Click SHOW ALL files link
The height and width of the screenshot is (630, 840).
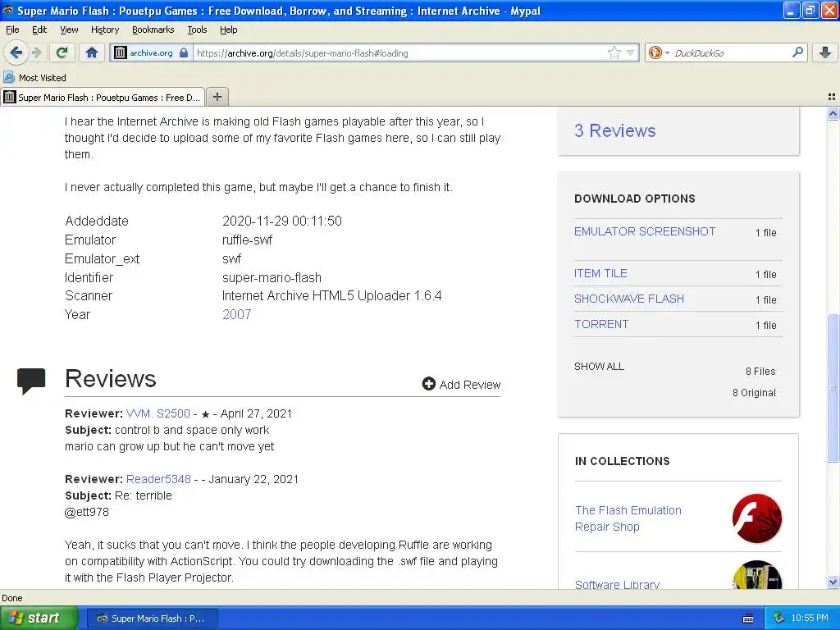(x=599, y=367)
